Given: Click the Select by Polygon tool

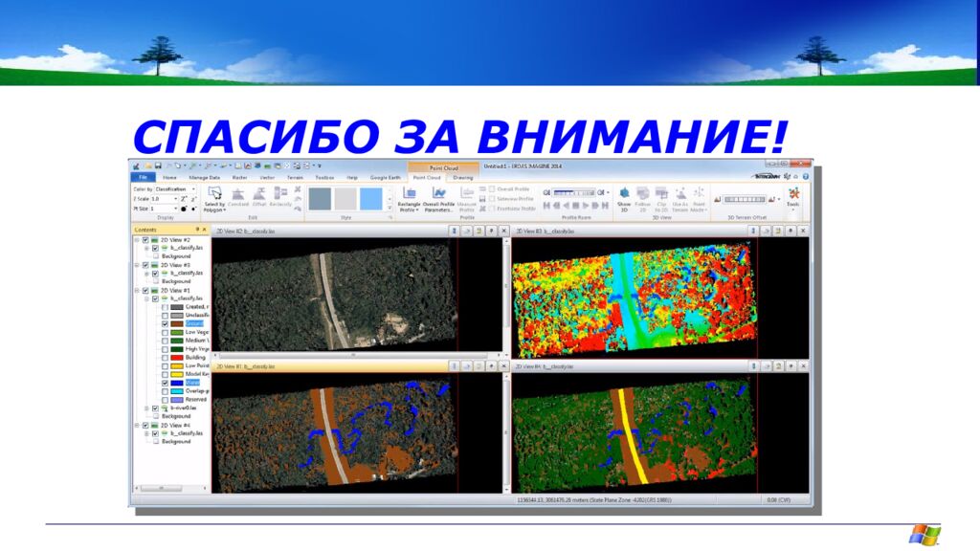Looking at the screenshot, I should [214, 194].
